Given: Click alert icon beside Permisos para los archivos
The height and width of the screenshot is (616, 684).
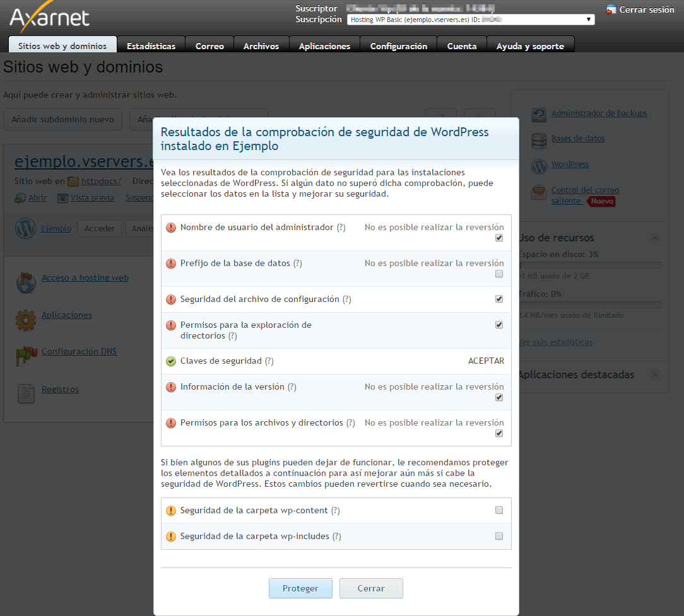Looking at the screenshot, I should [x=171, y=423].
